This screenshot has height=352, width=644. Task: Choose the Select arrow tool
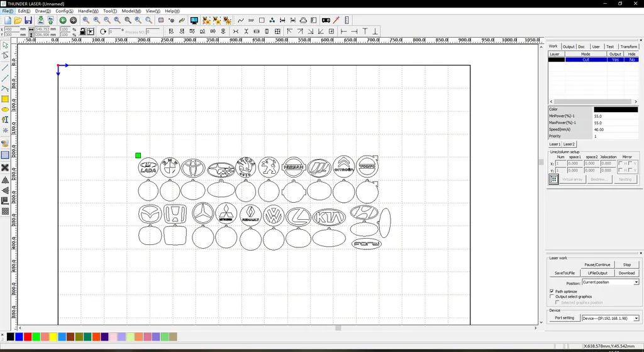coord(5,45)
